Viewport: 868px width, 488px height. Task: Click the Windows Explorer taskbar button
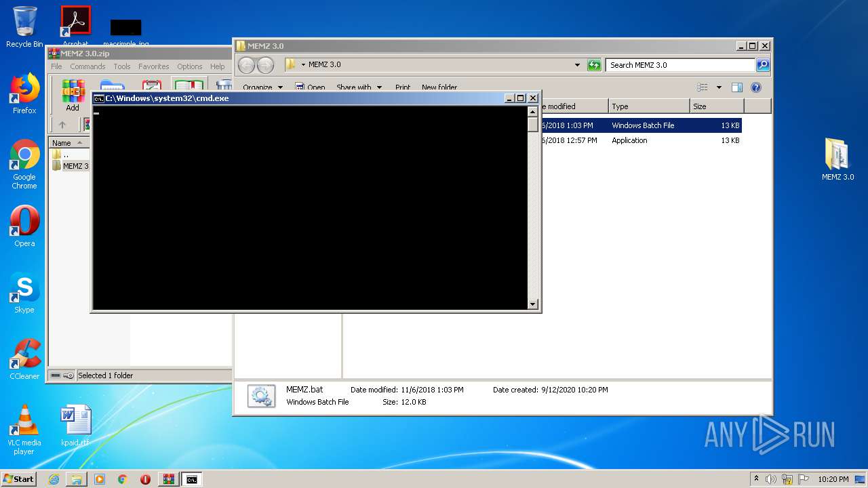pyautogui.click(x=77, y=479)
